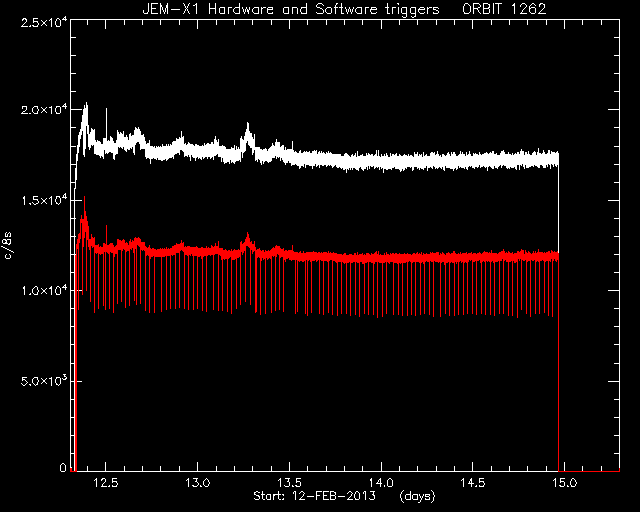Click the highest peak of the red curve
This screenshot has height=512, width=640.
(x=84, y=198)
